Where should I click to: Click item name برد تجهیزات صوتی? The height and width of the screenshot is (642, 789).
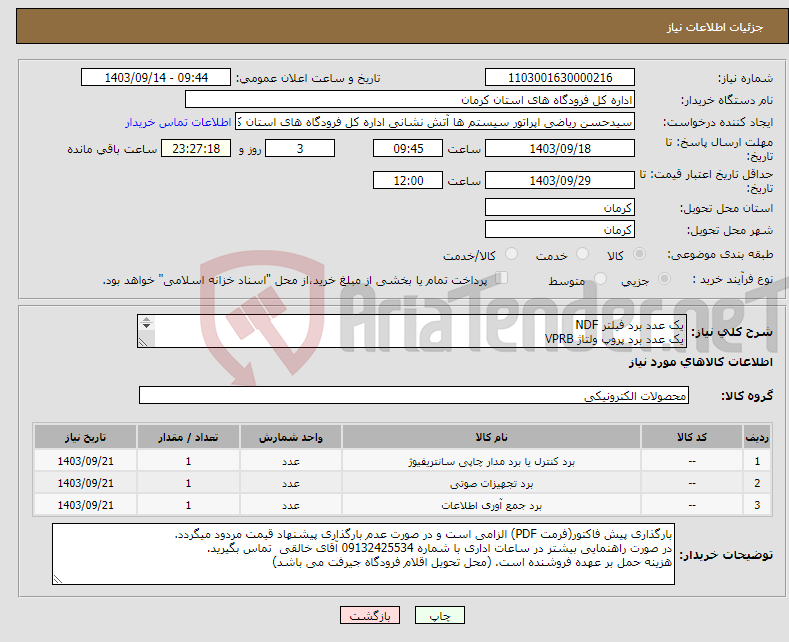point(491,484)
